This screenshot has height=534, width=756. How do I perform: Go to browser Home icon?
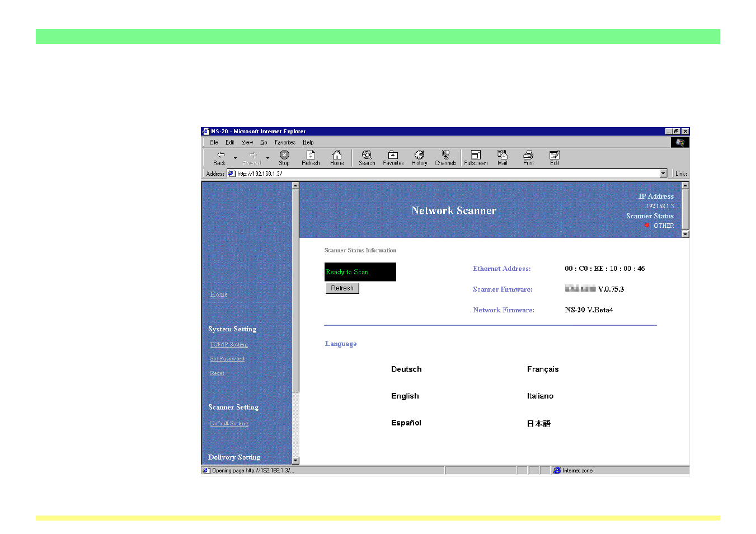337,158
